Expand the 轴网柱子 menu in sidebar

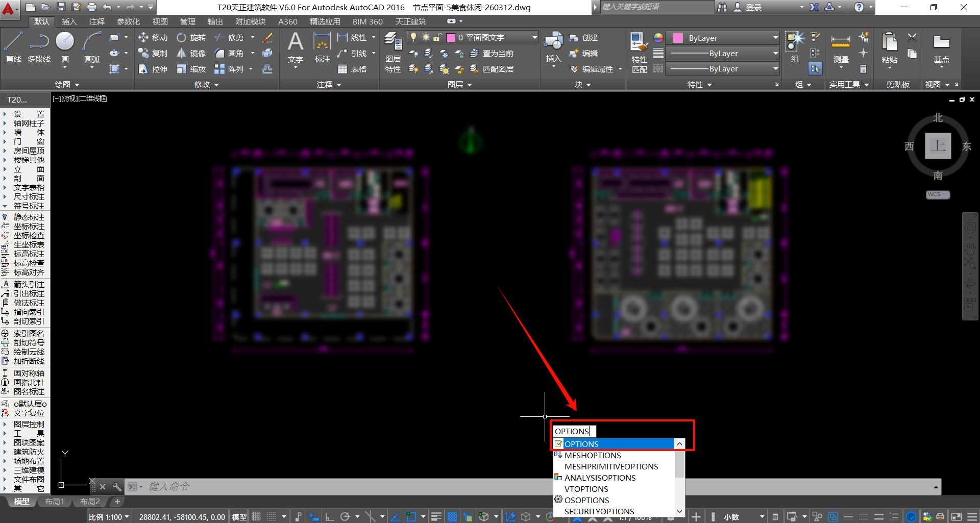[29, 123]
